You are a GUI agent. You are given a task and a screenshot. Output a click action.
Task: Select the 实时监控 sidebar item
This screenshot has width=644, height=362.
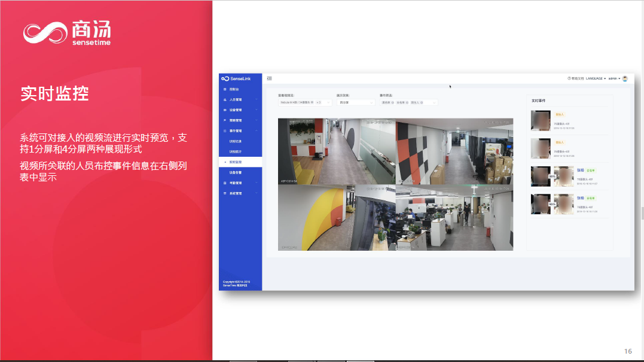coord(240,162)
